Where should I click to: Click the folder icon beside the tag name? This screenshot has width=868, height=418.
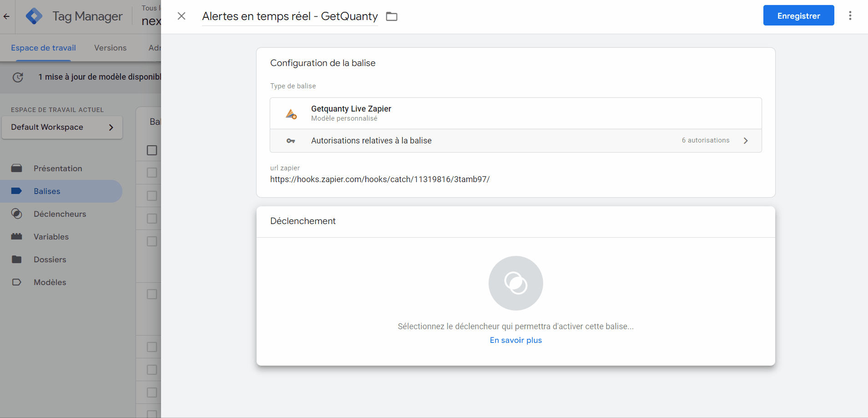(392, 16)
